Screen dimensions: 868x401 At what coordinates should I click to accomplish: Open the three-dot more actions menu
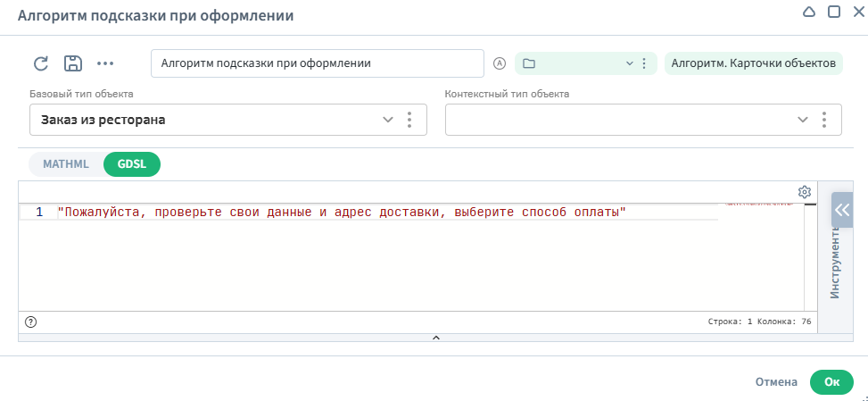105,63
